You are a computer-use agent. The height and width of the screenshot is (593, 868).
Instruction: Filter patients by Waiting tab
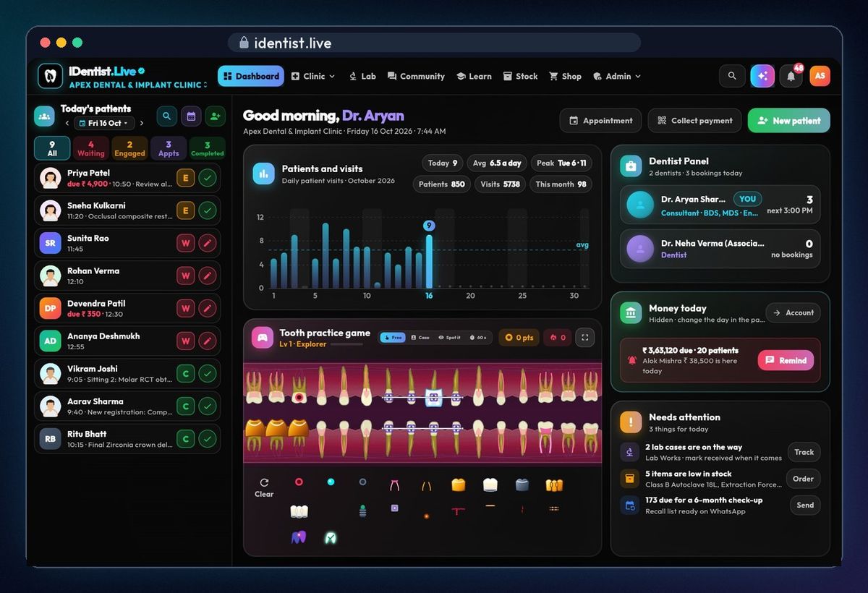(x=91, y=148)
